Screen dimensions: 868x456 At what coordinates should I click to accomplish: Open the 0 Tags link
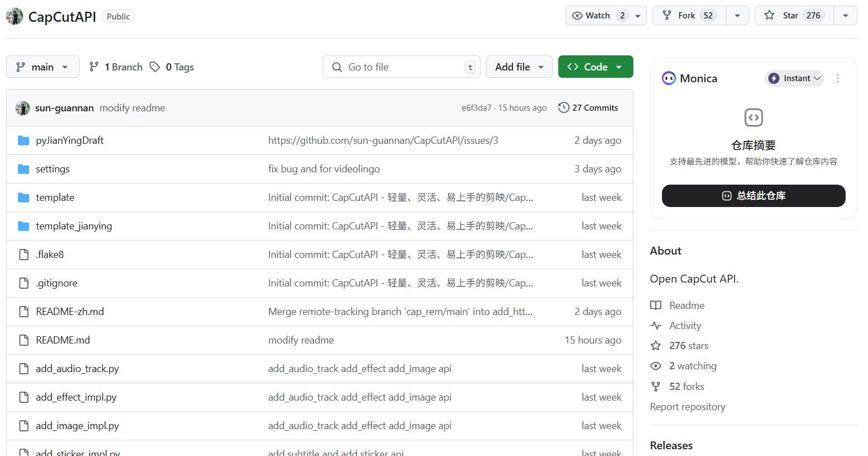[x=172, y=67]
